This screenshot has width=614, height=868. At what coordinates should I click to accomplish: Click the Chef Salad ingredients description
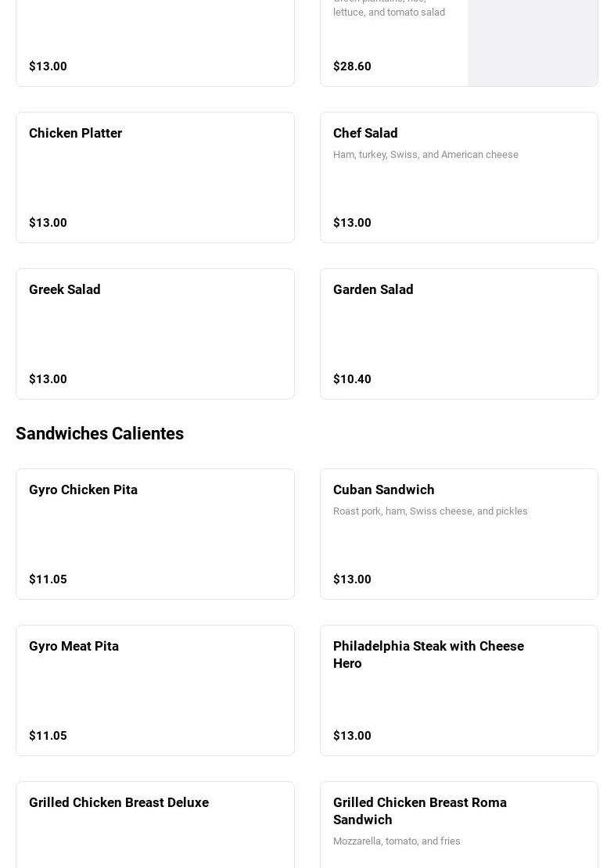425,155
